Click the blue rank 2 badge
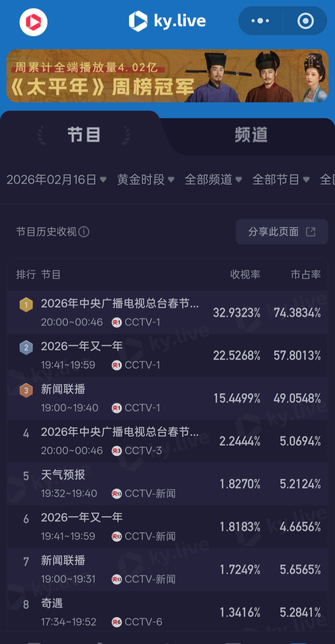This screenshot has height=644, width=335. pos(26,348)
